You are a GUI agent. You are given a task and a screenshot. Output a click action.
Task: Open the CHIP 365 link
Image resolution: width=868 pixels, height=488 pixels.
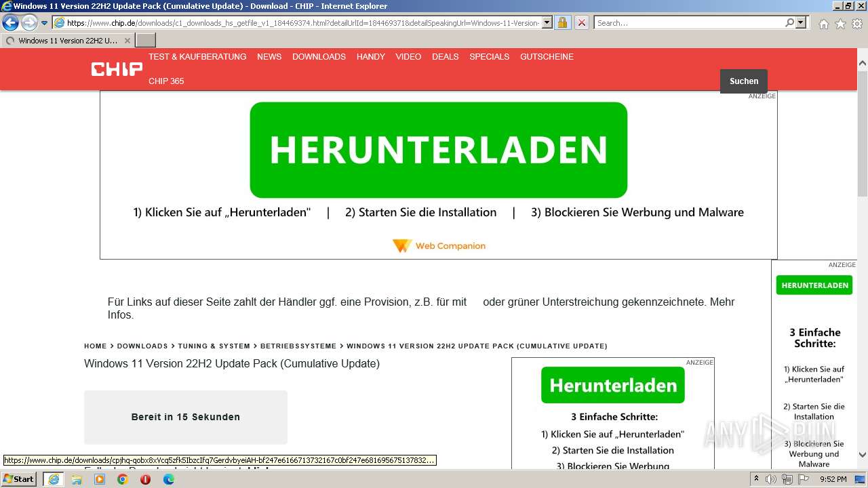click(x=166, y=81)
